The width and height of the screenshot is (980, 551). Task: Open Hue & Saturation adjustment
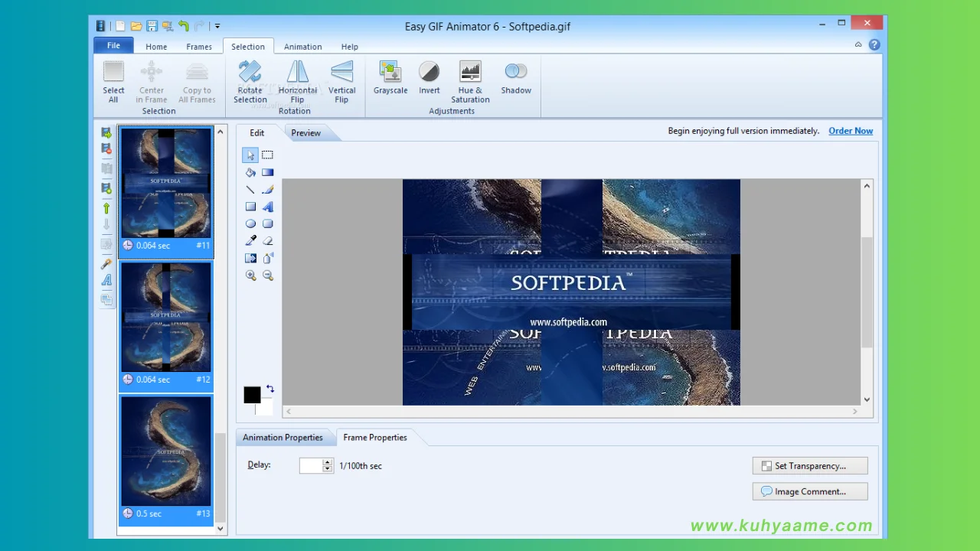(470, 83)
